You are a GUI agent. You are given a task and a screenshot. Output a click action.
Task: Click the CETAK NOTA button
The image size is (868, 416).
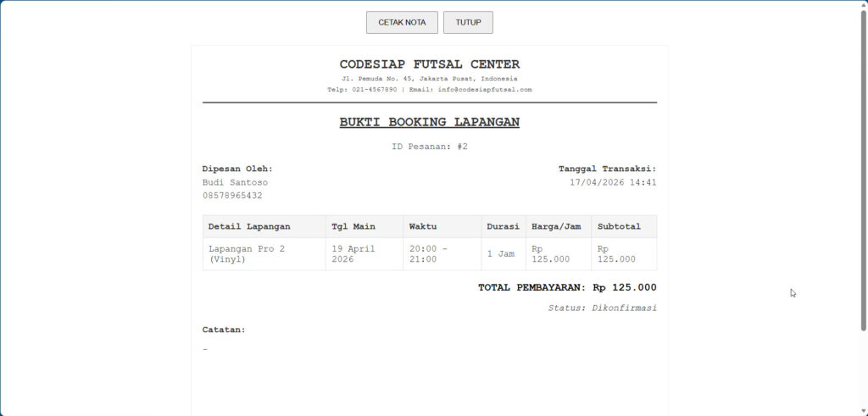click(x=402, y=23)
